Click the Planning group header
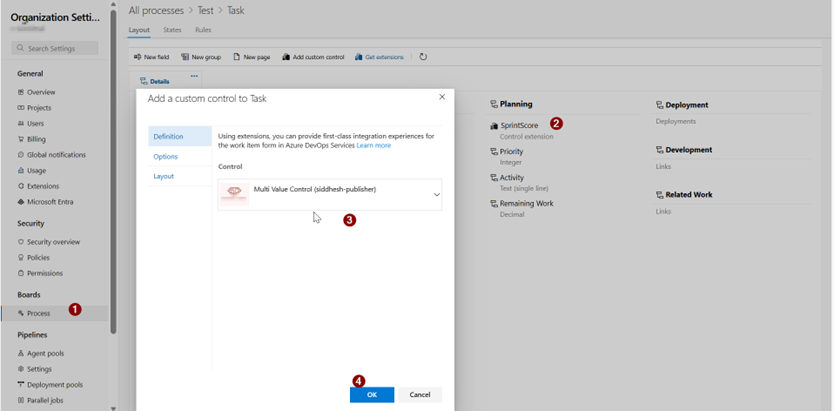 click(511, 104)
